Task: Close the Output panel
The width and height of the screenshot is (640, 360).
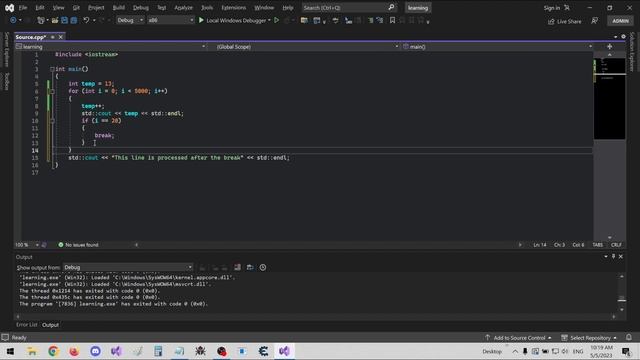Action: click(x=621, y=256)
